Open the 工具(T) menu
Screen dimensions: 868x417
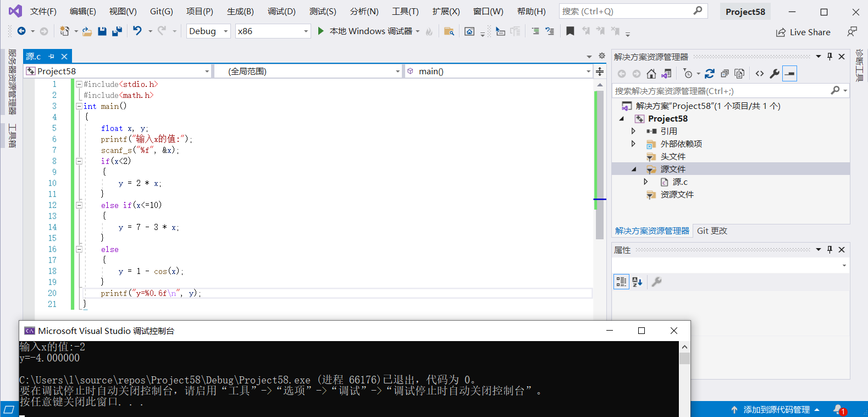click(405, 11)
